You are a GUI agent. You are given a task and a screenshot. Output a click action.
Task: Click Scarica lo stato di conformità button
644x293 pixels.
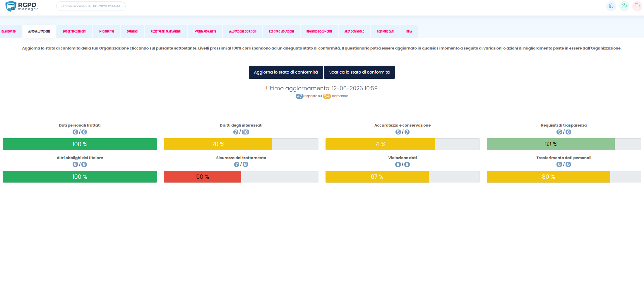pos(359,72)
